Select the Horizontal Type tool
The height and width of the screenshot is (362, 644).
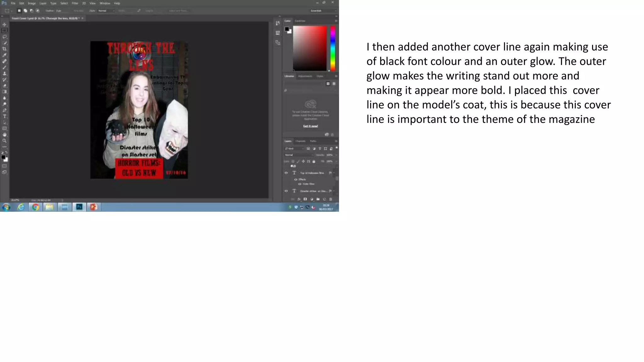[4, 116]
